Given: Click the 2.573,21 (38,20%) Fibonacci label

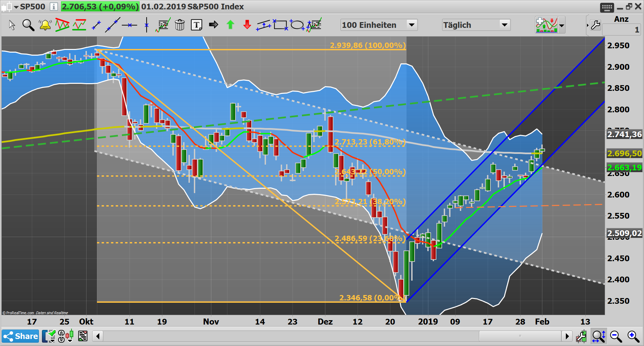Looking at the screenshot, I should pos(370,202).
